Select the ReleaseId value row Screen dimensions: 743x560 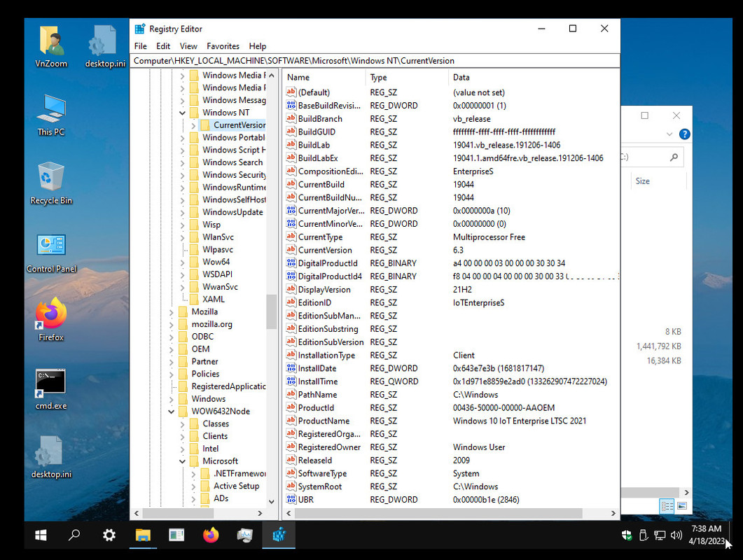point(452,461)
